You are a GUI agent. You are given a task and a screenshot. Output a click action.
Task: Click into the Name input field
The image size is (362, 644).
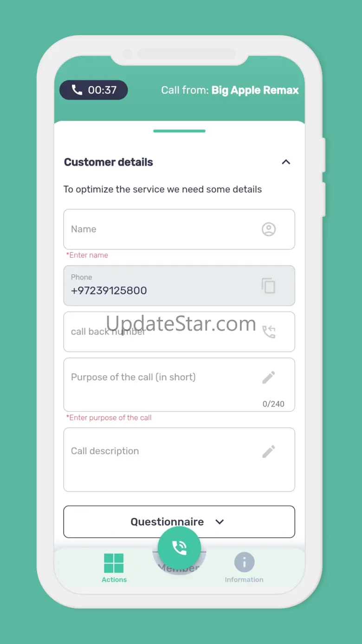[179, 229]
